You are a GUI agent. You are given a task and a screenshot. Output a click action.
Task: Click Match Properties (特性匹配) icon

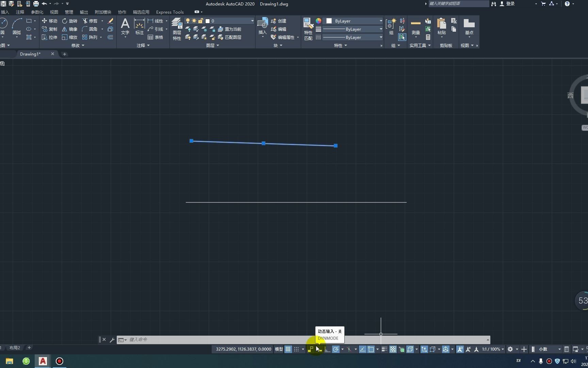tap(308, 29)
